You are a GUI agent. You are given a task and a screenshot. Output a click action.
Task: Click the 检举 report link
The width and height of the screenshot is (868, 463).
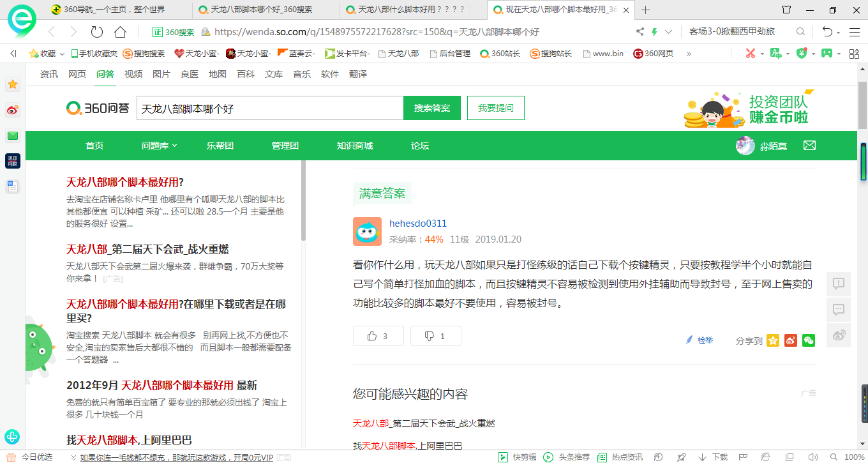[700, 340]
